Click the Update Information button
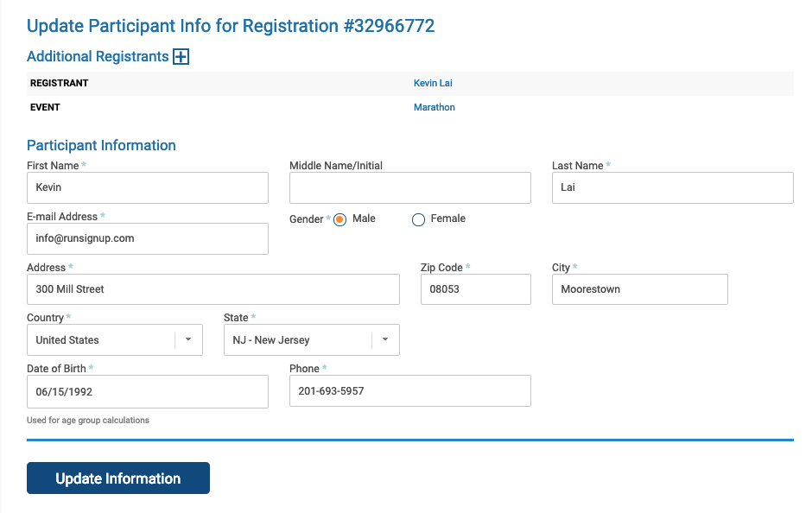The height and width of the screenshot is (513, 812). click(117, 478)
